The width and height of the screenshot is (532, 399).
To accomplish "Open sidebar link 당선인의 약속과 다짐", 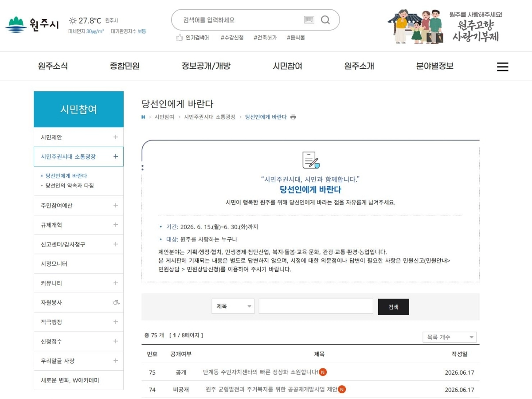I will (70, 186).
